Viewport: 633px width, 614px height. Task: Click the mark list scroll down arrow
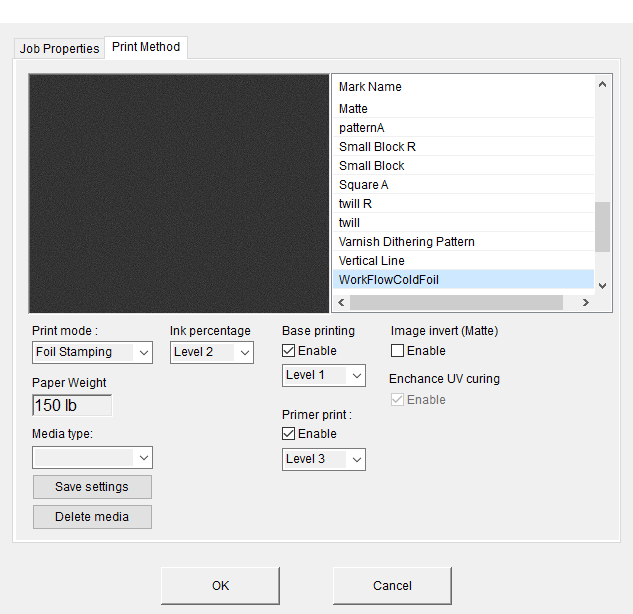602,286
